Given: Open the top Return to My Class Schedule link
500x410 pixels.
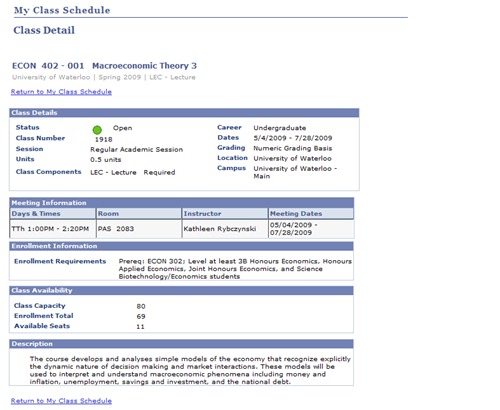Looking at the screenshot, I should tap(61, 92).
